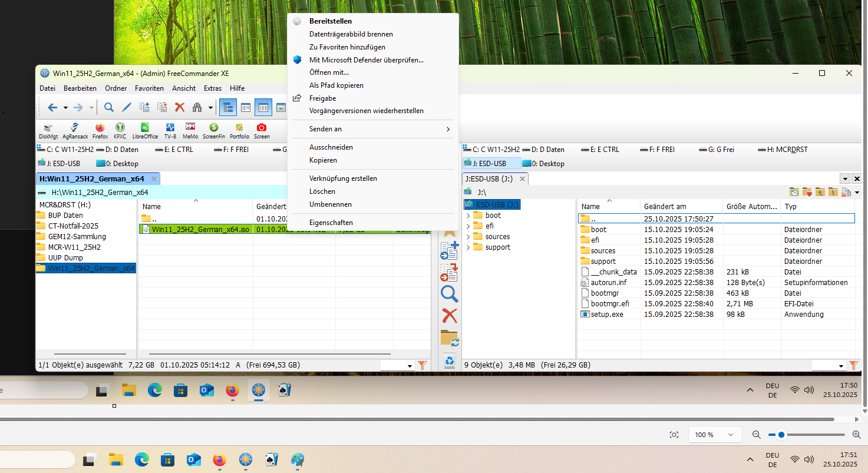Select drive H: MCRDRST in the right panel
The width and height of the screenshot is (868, 473).
point(783,150)
